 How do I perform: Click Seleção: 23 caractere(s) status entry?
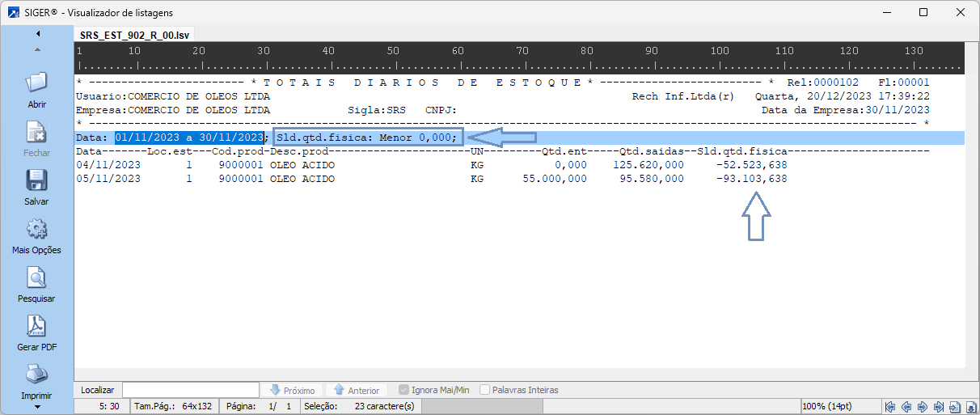click(x=359, y=406)
